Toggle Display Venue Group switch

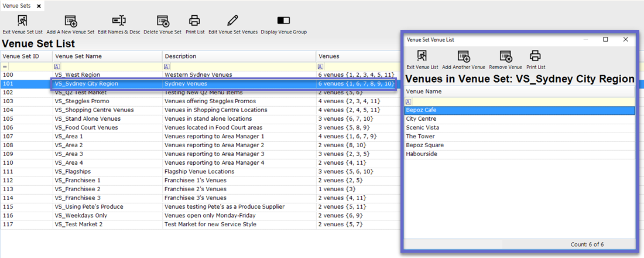(283, 21)
